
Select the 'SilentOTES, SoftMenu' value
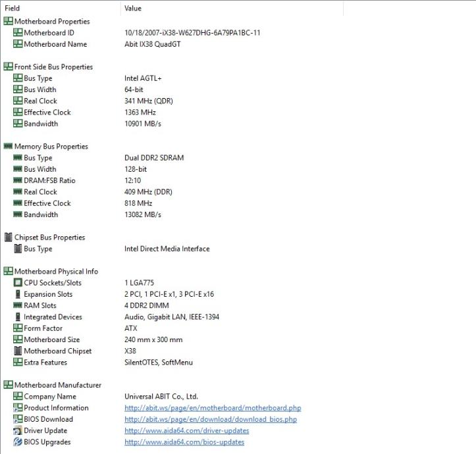pyautogui.click(x=159, y=363)
